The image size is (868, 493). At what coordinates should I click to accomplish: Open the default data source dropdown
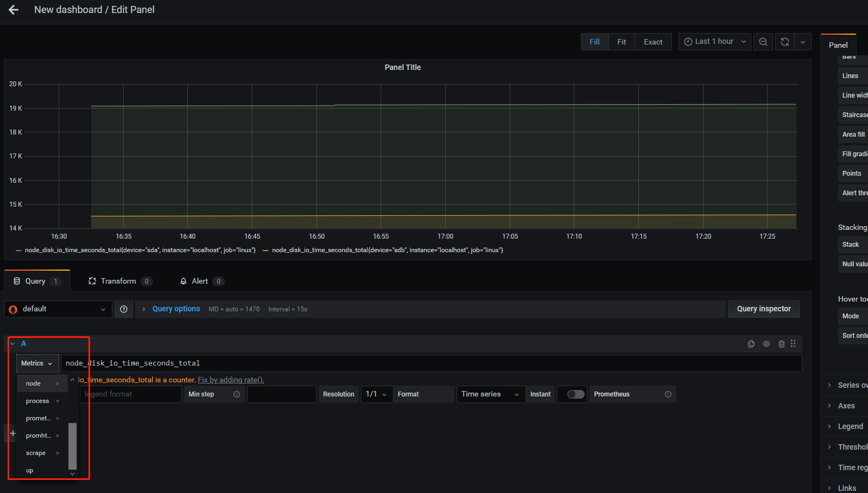point(58,309)
